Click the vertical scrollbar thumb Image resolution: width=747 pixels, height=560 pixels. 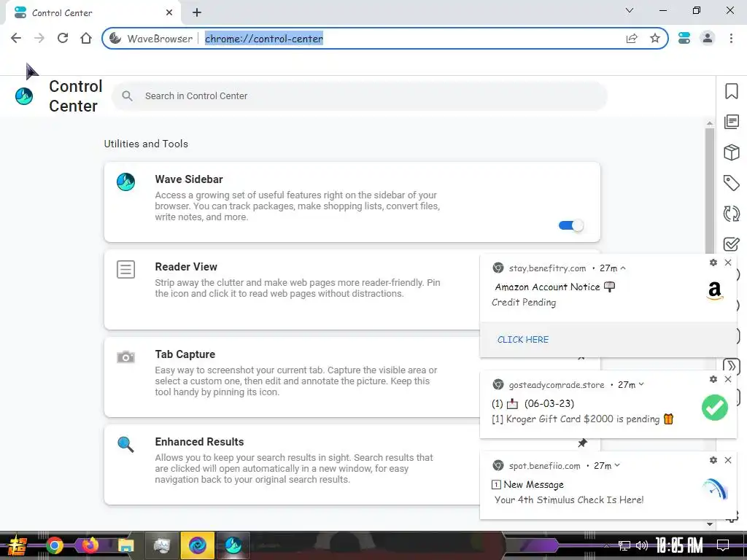click(710, 190)
